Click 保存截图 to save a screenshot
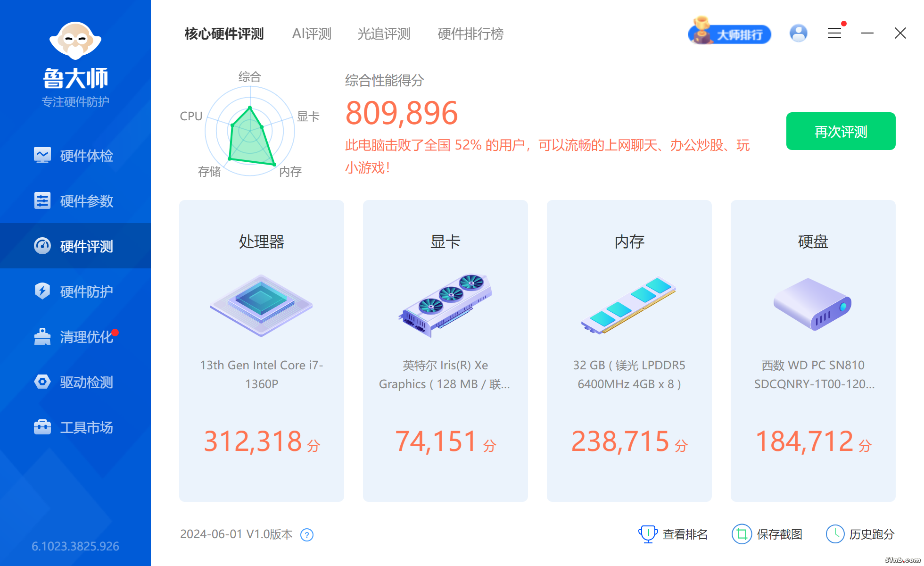Viewport: 924px width, 566px height. tap(767, 534)
